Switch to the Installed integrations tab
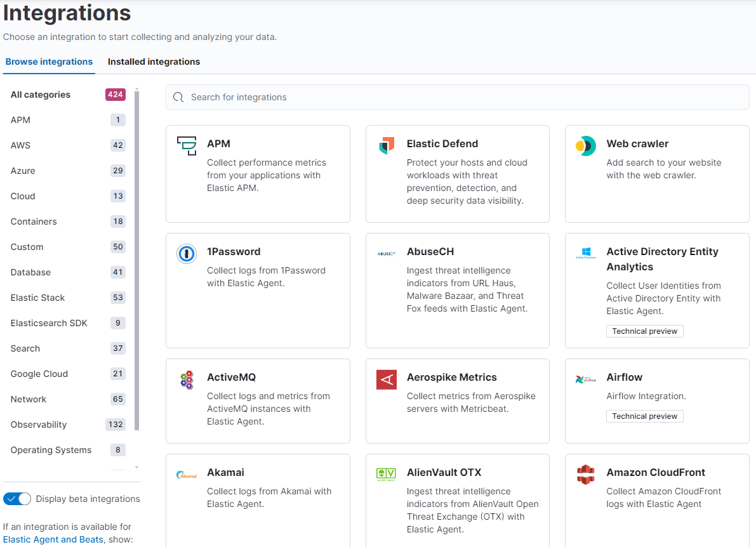This screenshot has width=756, height=547. pos(154,62)
